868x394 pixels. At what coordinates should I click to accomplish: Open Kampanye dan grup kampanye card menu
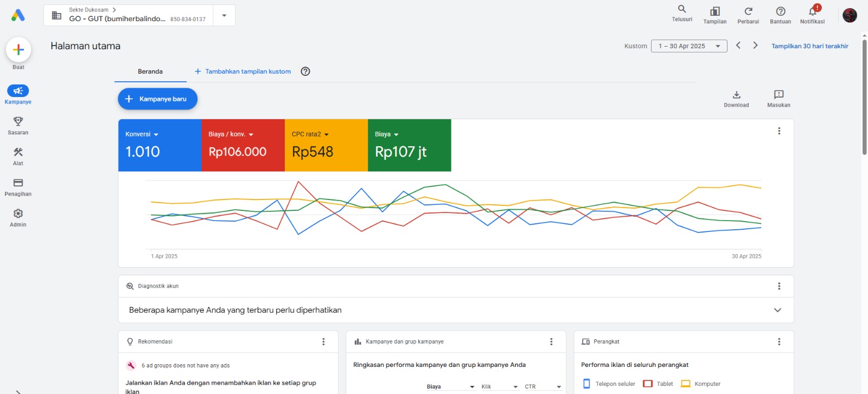click(551, 341)
